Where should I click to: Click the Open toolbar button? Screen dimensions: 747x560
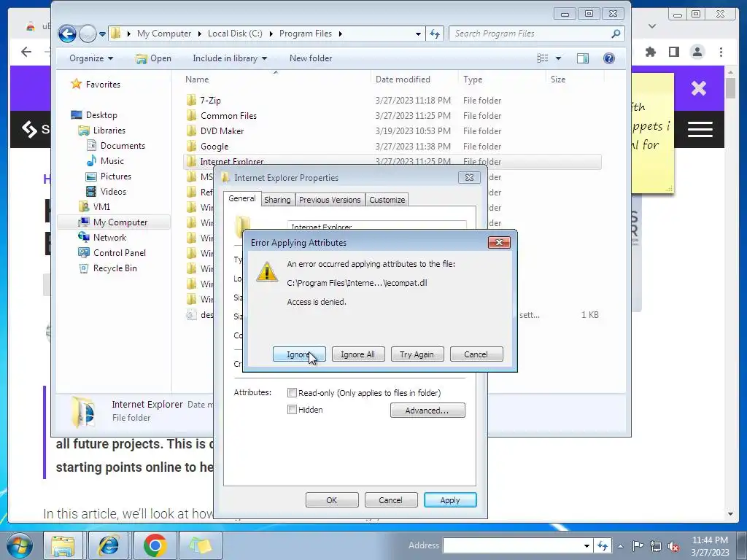(153, 58)
